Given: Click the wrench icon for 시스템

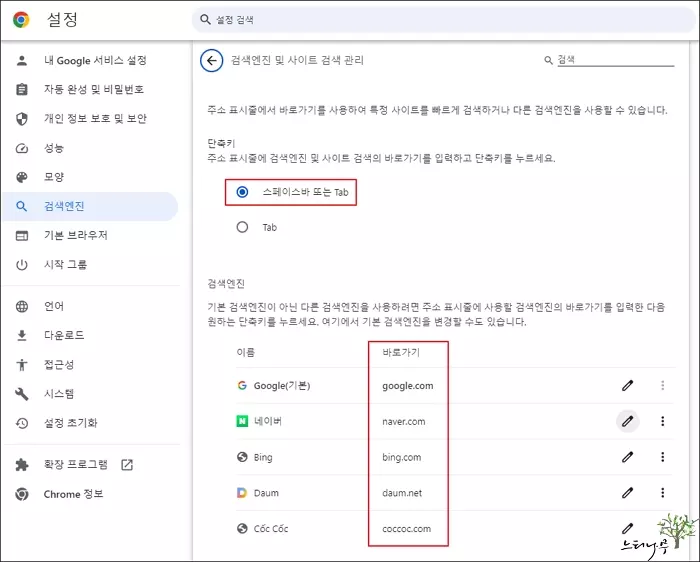Looking at the screenshot, I should point(21,394).
